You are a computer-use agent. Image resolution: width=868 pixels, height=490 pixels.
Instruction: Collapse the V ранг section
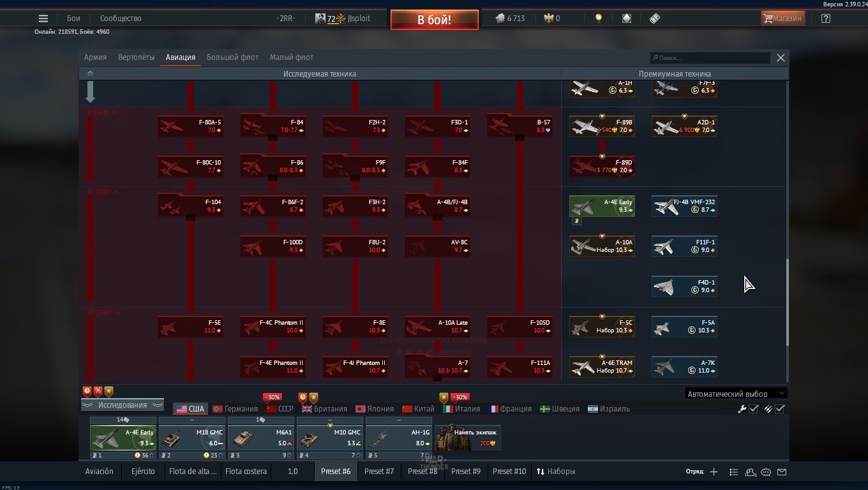[102, 112]
